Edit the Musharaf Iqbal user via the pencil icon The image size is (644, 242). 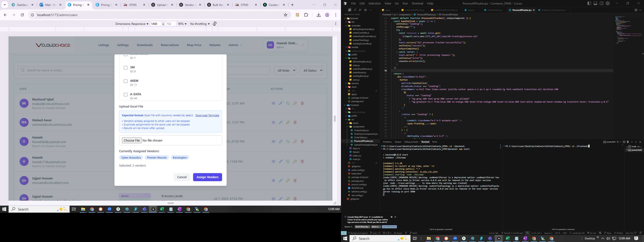click(x=281, y=103)
